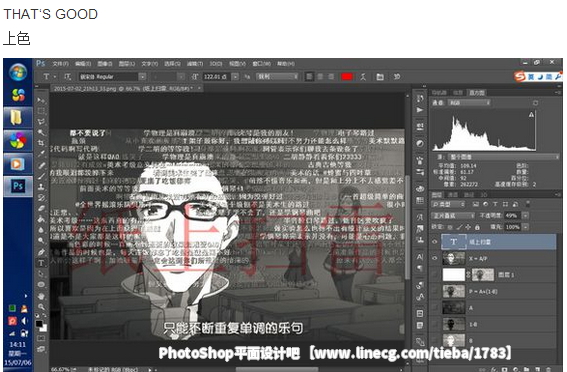Click the background color swatch in toolbox

[x=44, y=328]
